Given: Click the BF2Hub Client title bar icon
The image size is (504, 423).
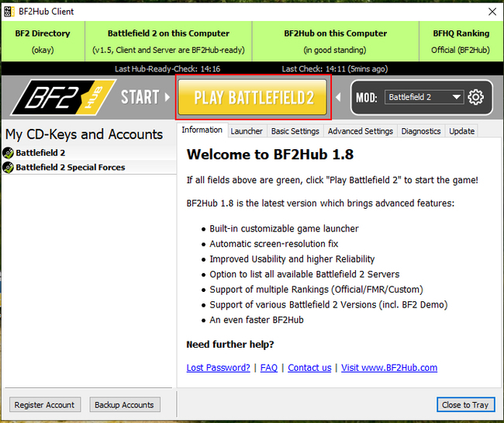Looking at the screenshot, I should [x=9, y=12].
